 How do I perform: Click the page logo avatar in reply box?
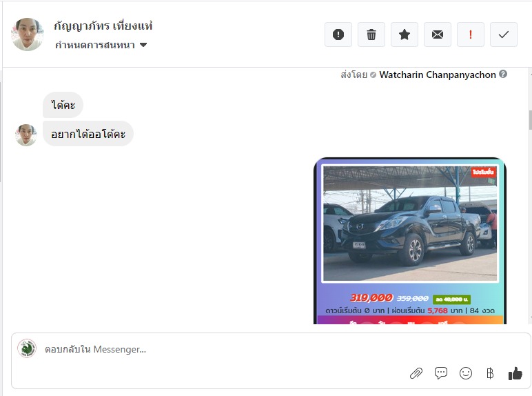pos(27,348)
